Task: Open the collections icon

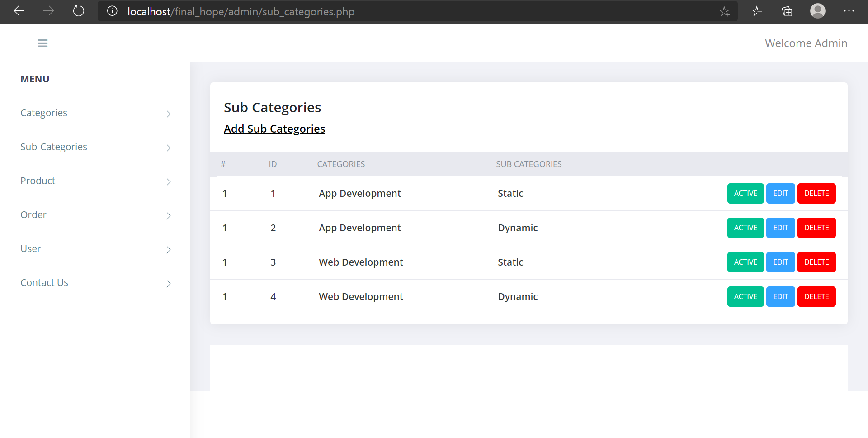Action: click(x=787, y=11)
